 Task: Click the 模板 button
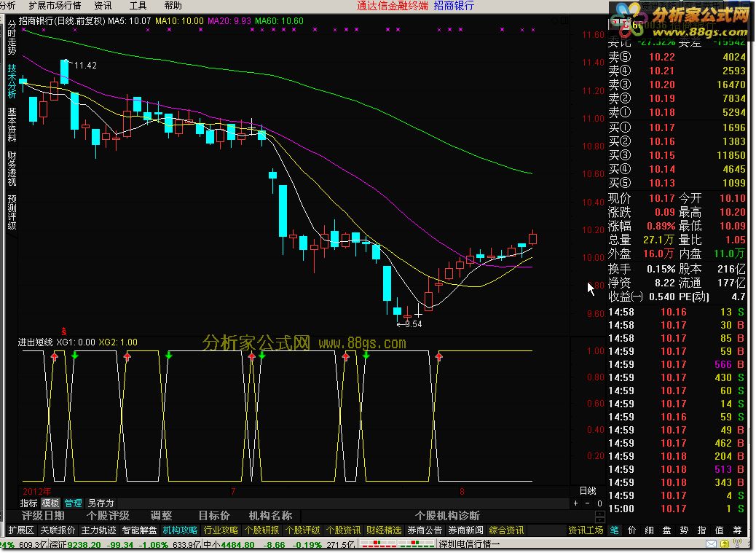tap(51, 503)
